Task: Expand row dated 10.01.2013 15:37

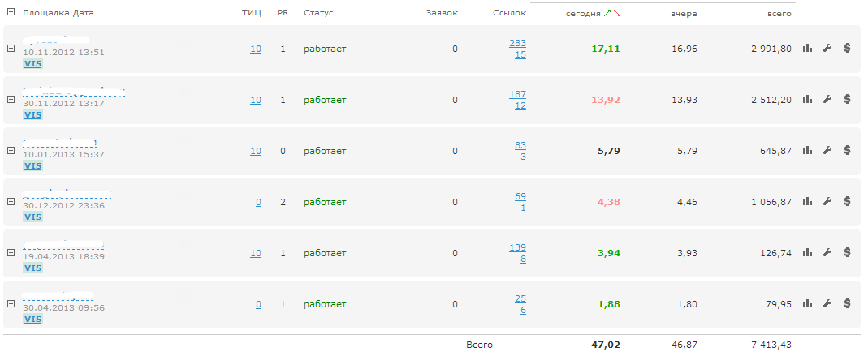Action: click(x=11, y=151)
